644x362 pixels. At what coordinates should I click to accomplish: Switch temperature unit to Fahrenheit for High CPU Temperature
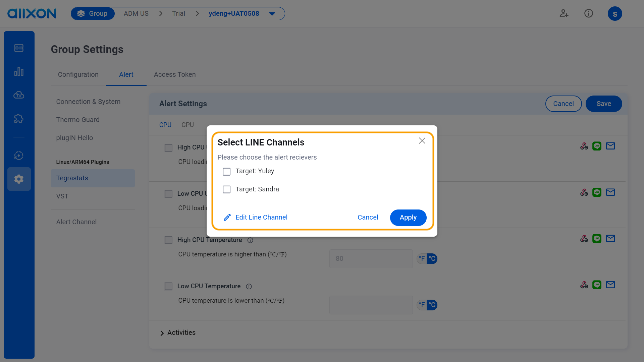tap(421, 258)
